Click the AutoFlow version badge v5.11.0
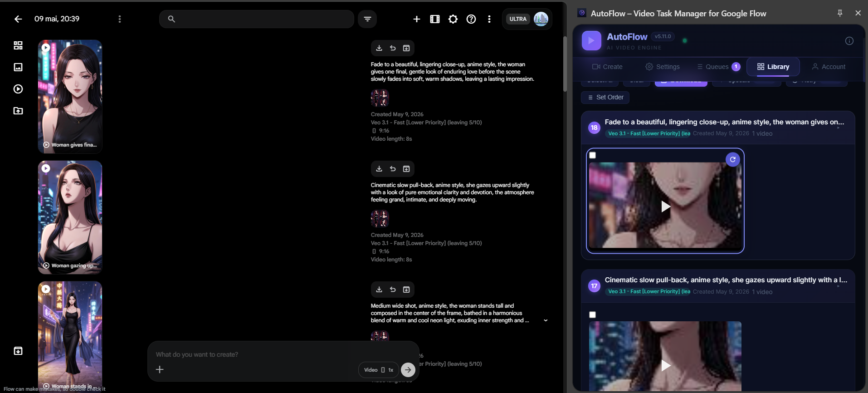The height and width of the screenshot is (393, 868). click(x=663, y=37)
